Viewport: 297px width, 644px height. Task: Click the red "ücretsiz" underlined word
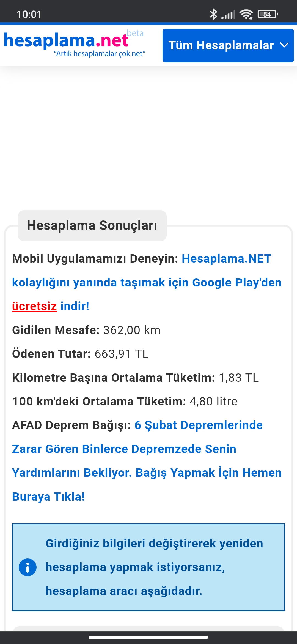tap(34, 306)
